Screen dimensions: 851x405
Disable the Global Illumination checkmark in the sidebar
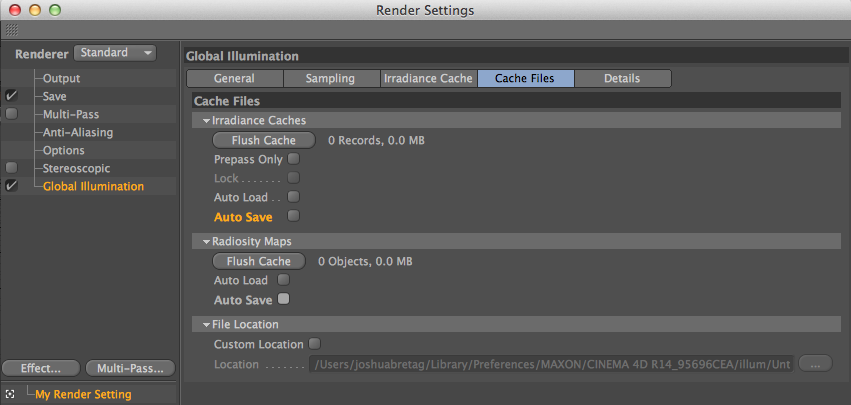pos(11,186)
